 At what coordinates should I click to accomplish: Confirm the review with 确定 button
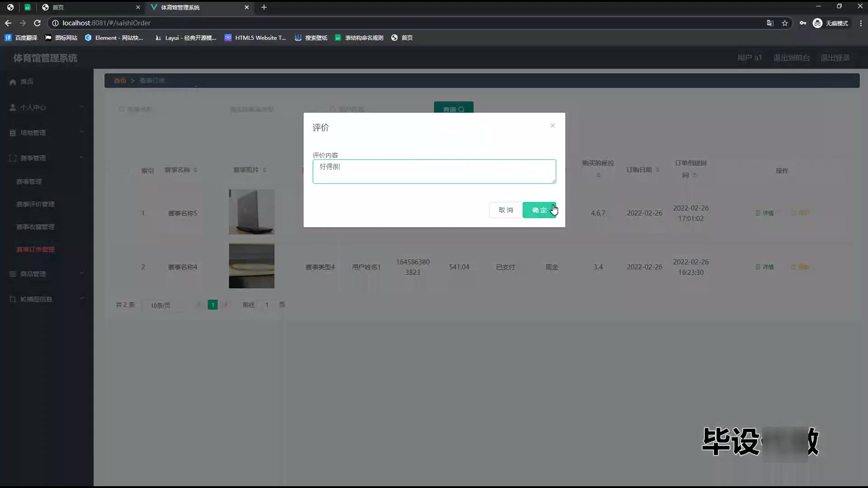pyautogui.click(x=539, y=210)
